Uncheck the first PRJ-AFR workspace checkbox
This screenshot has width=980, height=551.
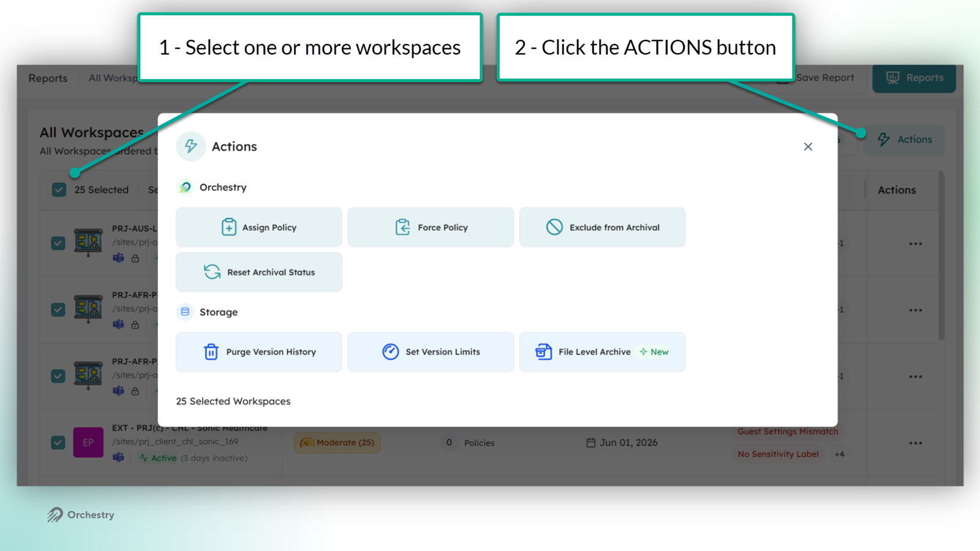point(58,310)
